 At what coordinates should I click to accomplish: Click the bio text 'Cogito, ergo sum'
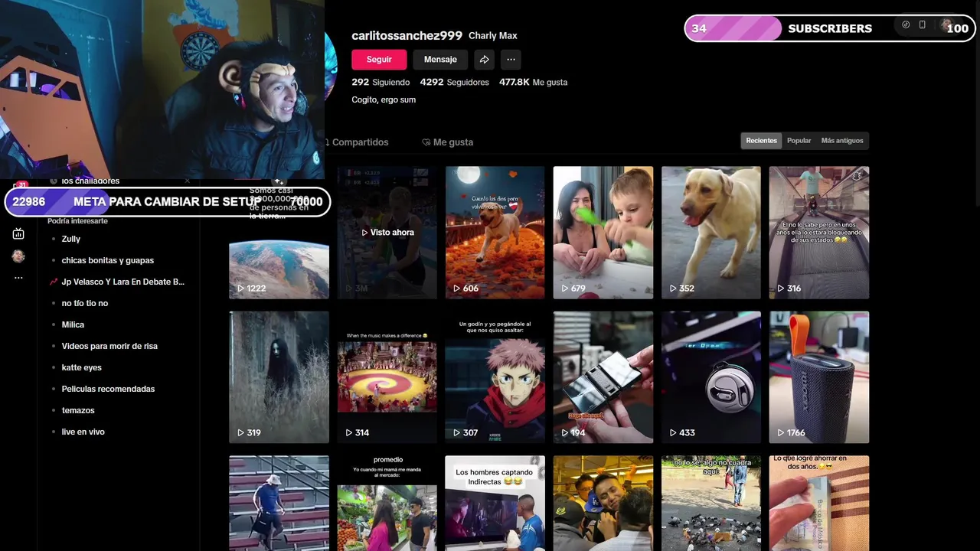(x=384, y=99)
